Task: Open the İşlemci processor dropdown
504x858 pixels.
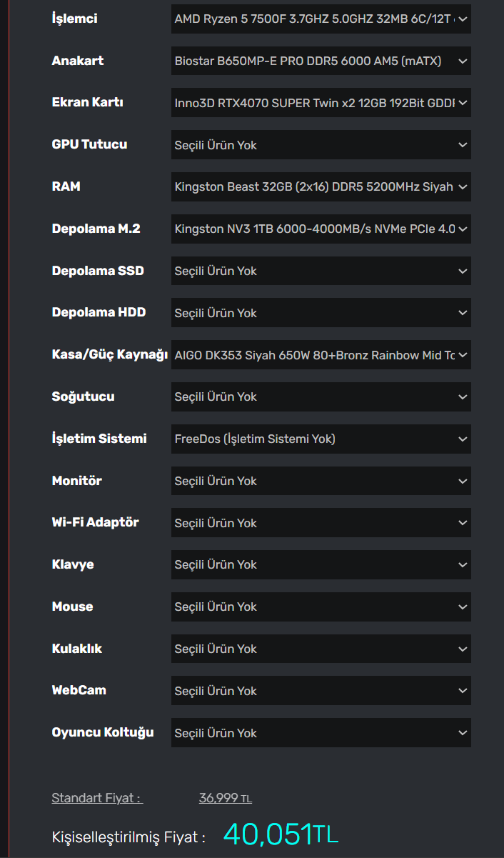Action: point(321,19)
